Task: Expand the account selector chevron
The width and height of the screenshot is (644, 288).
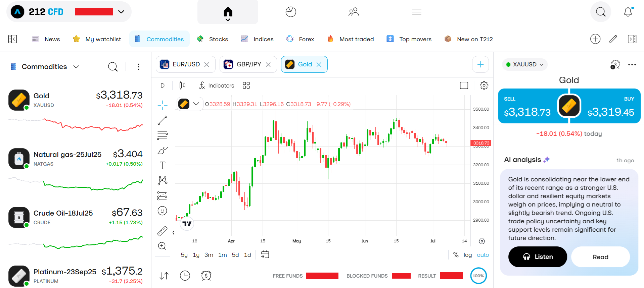Action: [x=121, y=12]
